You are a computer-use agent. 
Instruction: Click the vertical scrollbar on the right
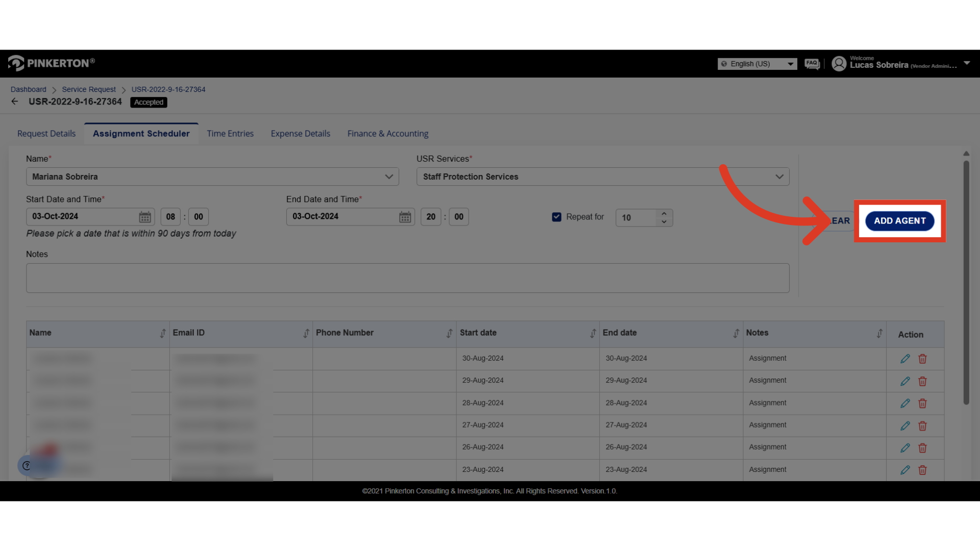[966, 281]
